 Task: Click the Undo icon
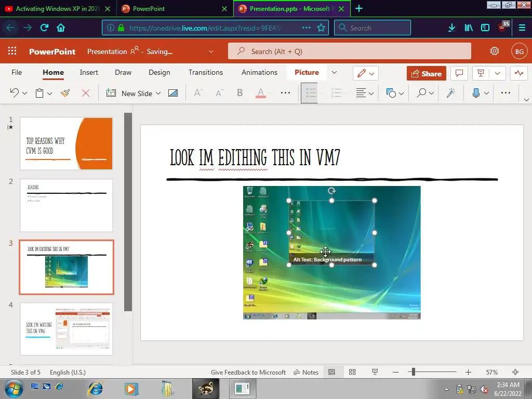click(14, 92)
